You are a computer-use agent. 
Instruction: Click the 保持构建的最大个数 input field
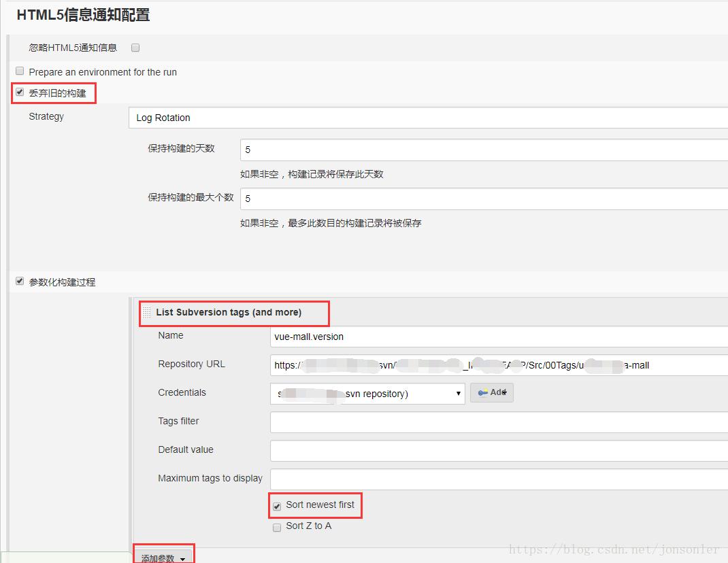pyautogui.click(x=483, y=199)
